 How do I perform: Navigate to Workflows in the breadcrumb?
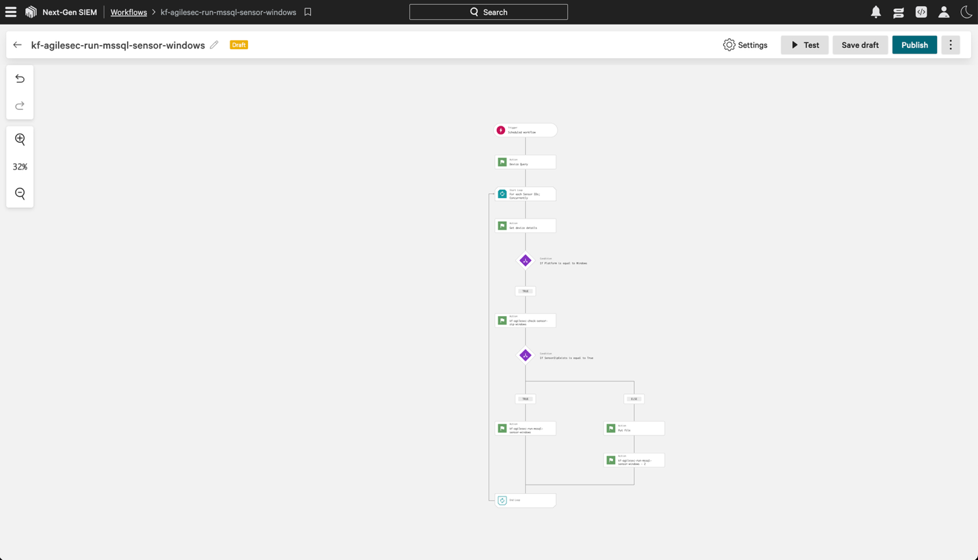pos(128,12)
